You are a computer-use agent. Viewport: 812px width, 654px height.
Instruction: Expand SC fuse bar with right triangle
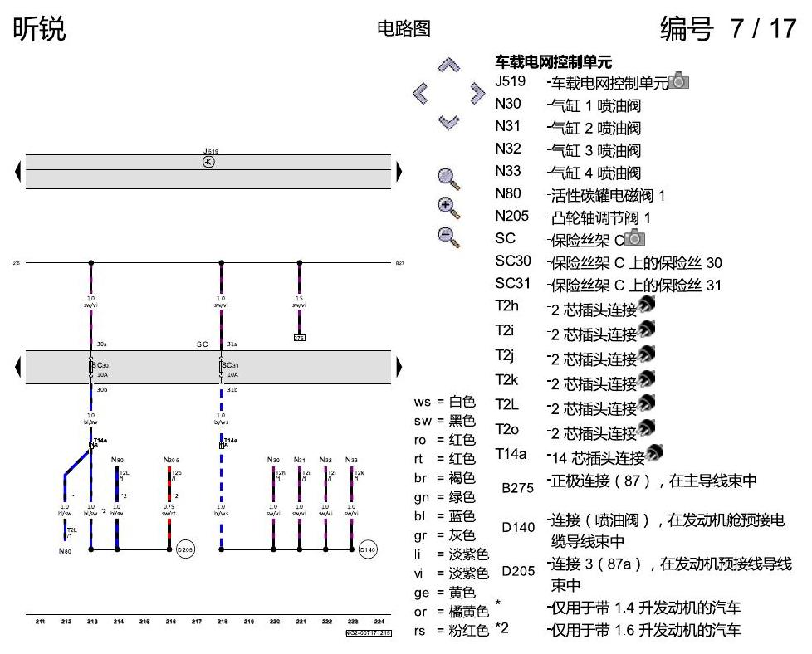(399, 367)
